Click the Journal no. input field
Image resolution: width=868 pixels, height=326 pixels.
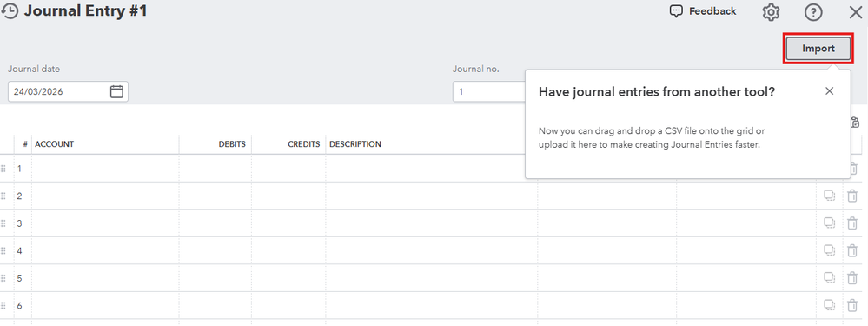489,92
